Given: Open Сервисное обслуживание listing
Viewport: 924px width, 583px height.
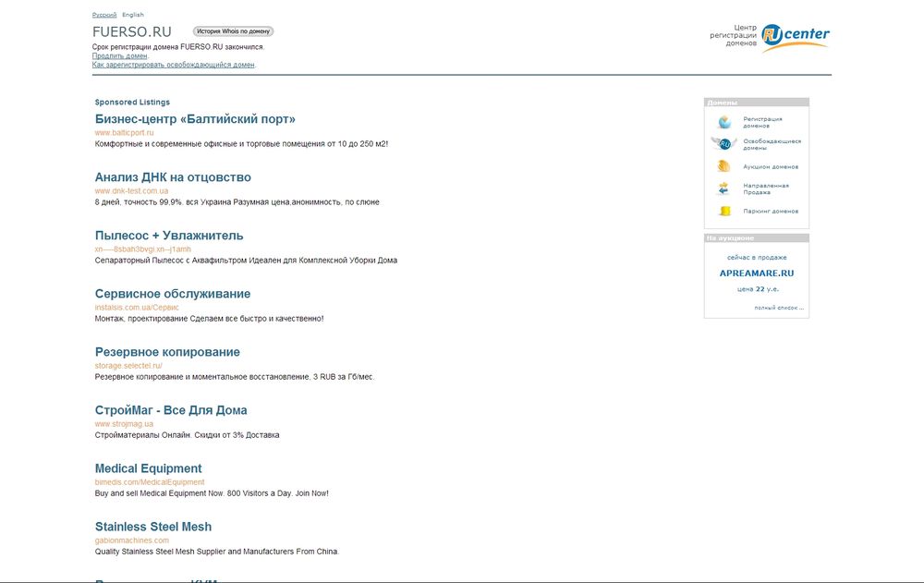Looking at the screenshot, I should point(173,294).
